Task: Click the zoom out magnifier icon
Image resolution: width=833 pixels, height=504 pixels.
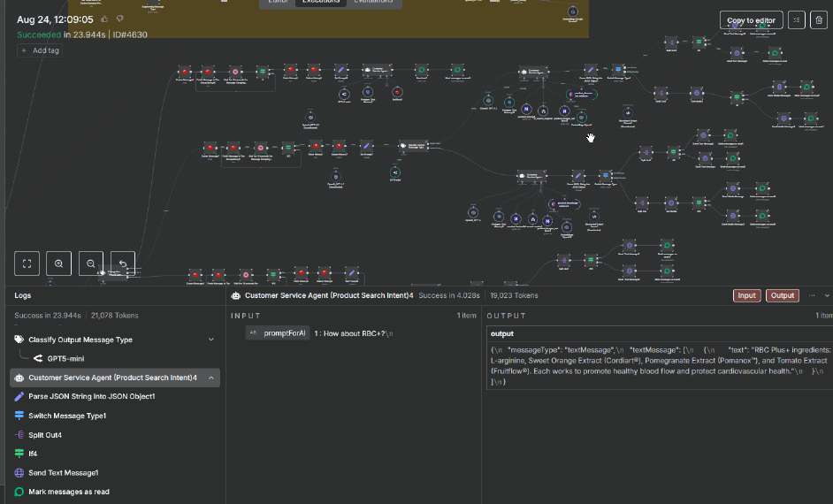Action: [x=91, y=263]
